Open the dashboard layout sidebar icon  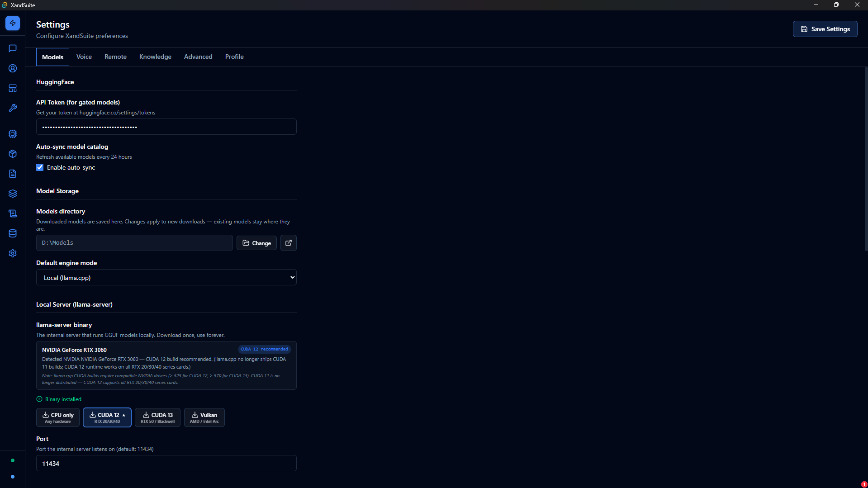12,88
